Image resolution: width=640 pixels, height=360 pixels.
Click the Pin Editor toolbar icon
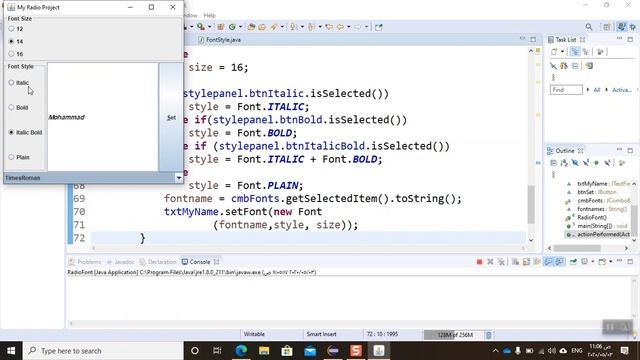379,27
